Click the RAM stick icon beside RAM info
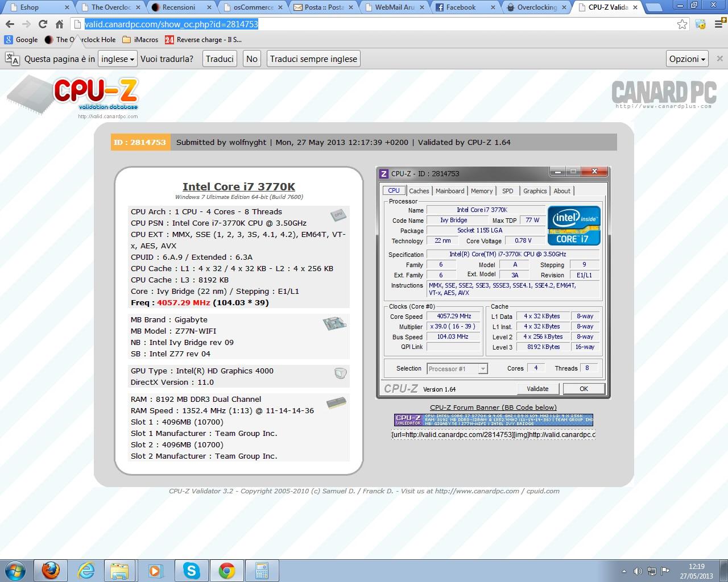 [x=336, y=403]
